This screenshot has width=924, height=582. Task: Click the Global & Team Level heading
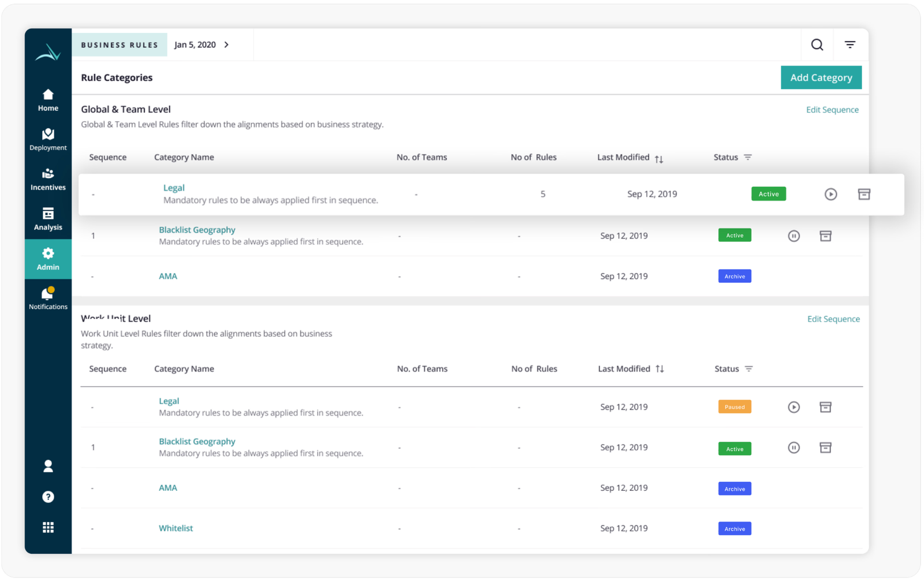[125, 109]
